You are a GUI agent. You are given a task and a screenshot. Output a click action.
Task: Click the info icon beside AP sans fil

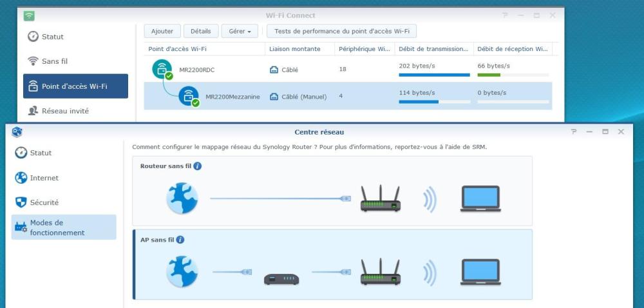point(180,240)
